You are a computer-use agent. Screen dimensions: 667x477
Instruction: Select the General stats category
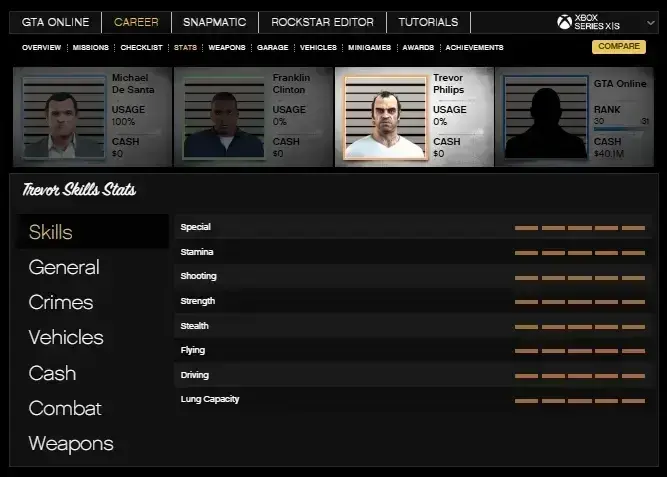point(64,268)
